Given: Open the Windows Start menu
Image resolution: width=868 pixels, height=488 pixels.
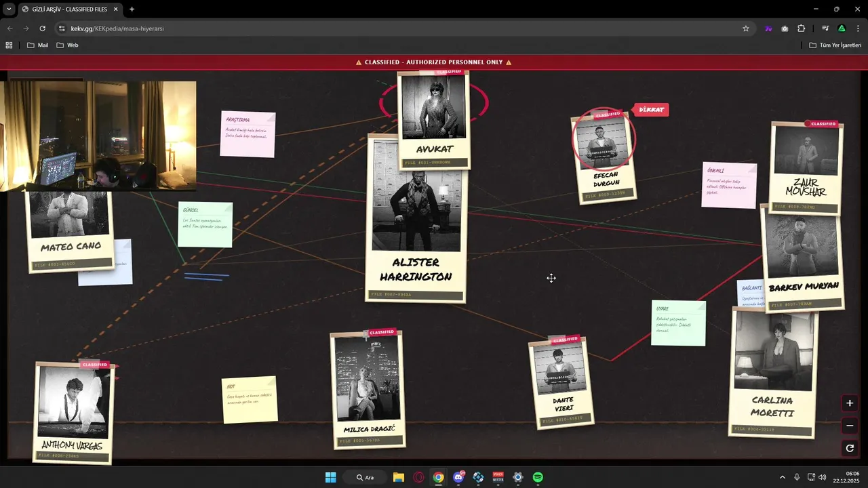Looking at the screenshot, I should [330, 477].
